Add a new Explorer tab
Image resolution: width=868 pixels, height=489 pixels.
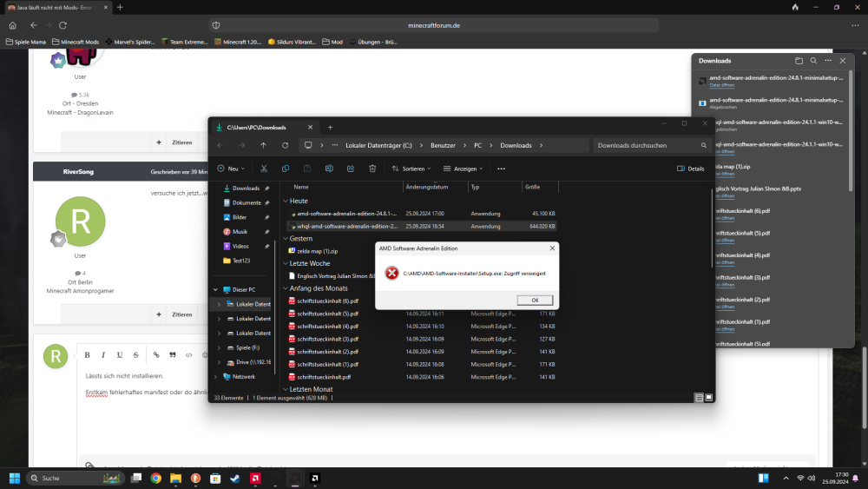(330, 128)
